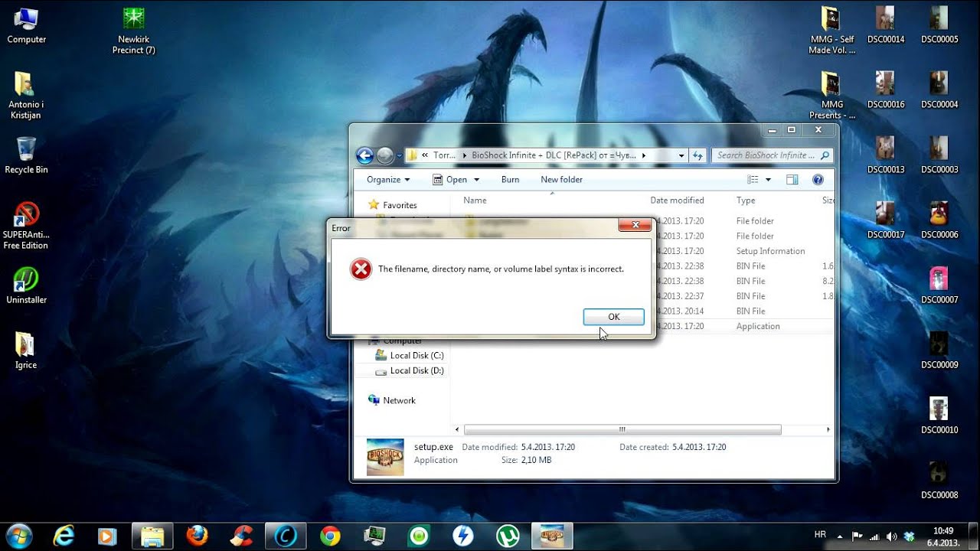Open Google Chrome from the taskbar
The image size is (980, 551).
(x=331, y=536)
